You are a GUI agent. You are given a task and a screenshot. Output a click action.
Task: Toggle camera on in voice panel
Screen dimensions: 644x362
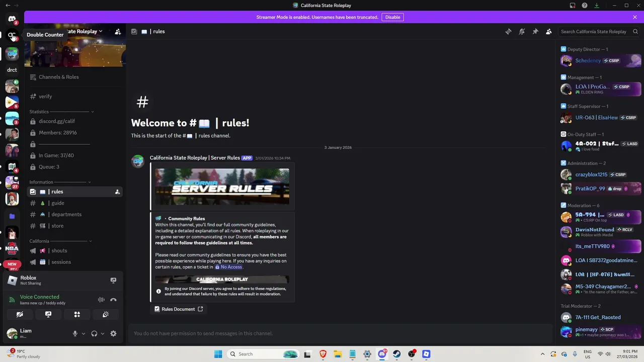(x=20, y=314)
